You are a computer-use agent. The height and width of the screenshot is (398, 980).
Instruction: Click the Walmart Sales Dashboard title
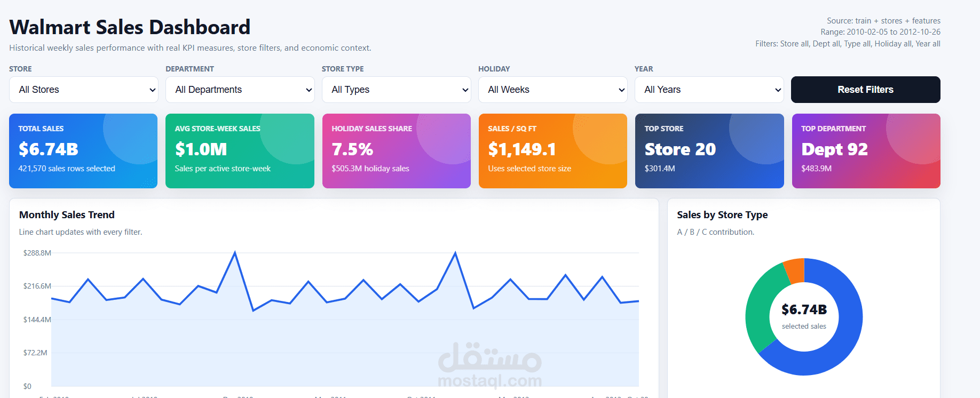130,27
